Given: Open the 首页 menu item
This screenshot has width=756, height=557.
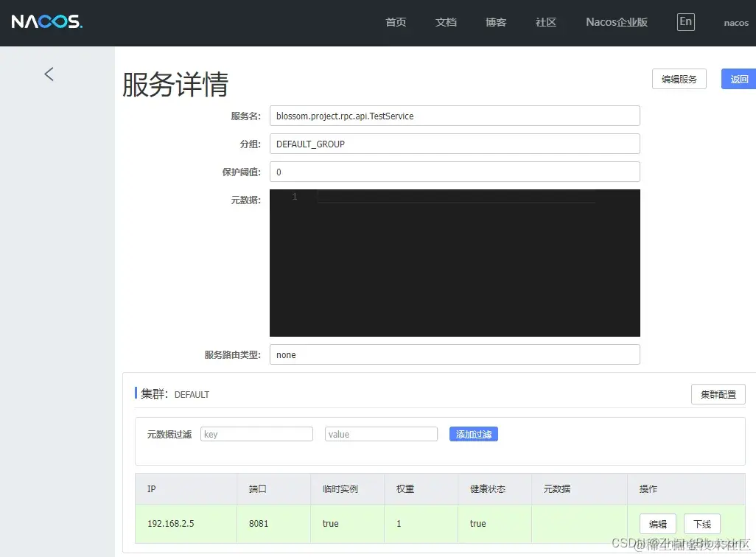Looking at the screenshot, I should pyautogui.click(x=395, y=22).
